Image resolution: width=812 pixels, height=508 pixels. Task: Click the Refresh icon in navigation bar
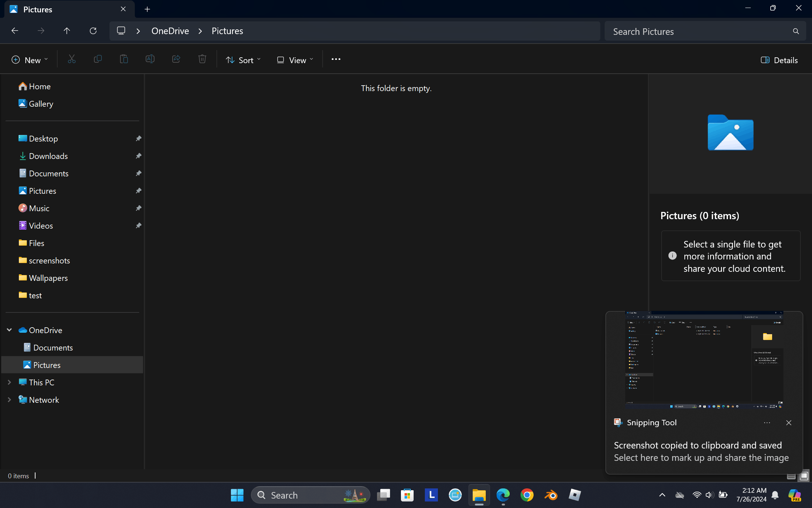point(93,31)
